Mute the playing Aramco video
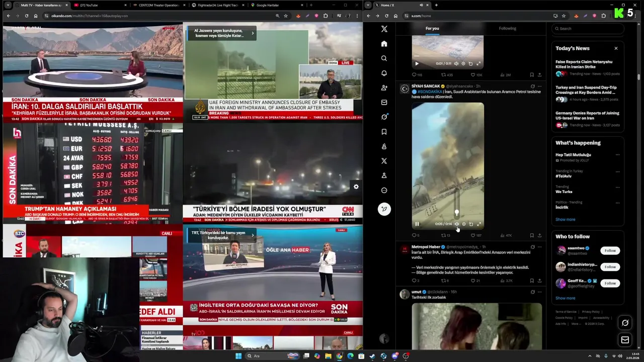 coord(456,224)
